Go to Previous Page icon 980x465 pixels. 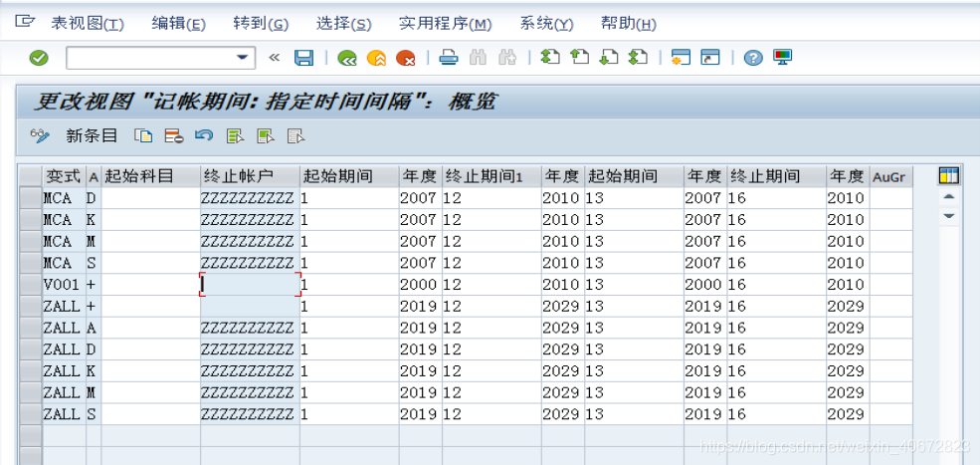(x=579, y=58)
